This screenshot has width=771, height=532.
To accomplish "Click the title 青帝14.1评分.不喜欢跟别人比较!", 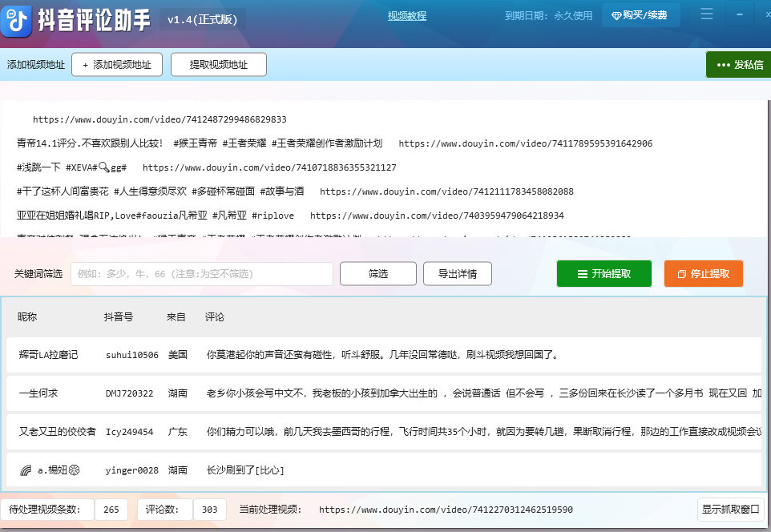I will 90,143.
